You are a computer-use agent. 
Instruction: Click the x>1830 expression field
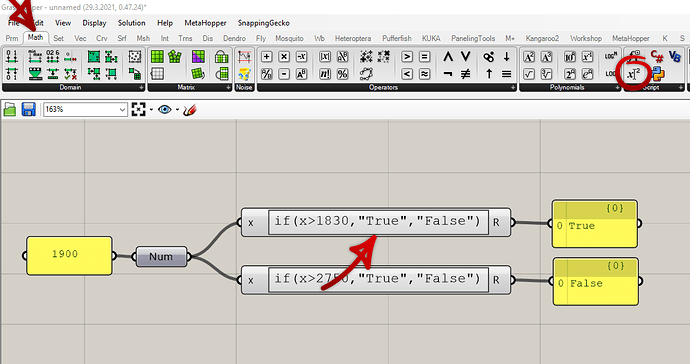coord(378,222)
